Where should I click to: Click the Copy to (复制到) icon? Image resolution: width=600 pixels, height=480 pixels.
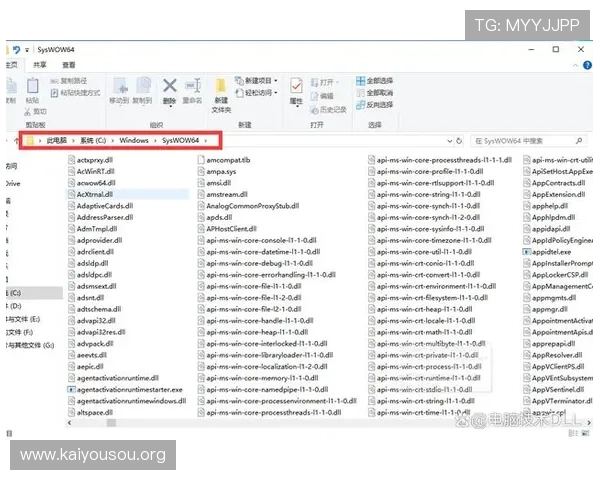pyautogui.click(x=144, y=86)
